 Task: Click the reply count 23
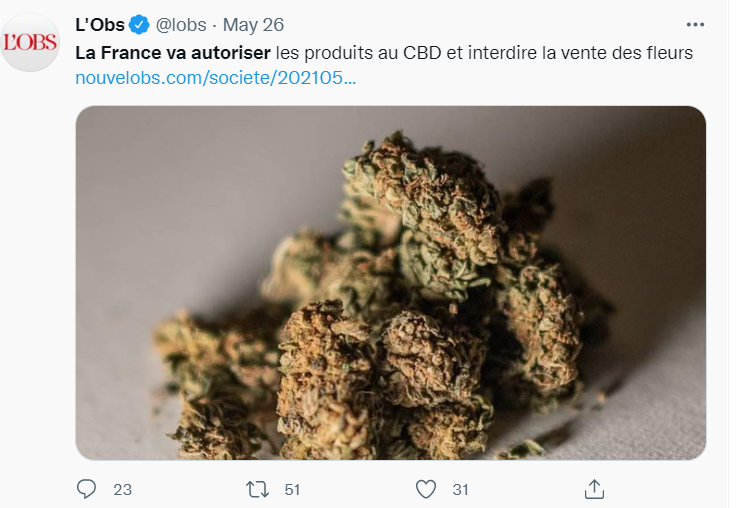(122, 490)
